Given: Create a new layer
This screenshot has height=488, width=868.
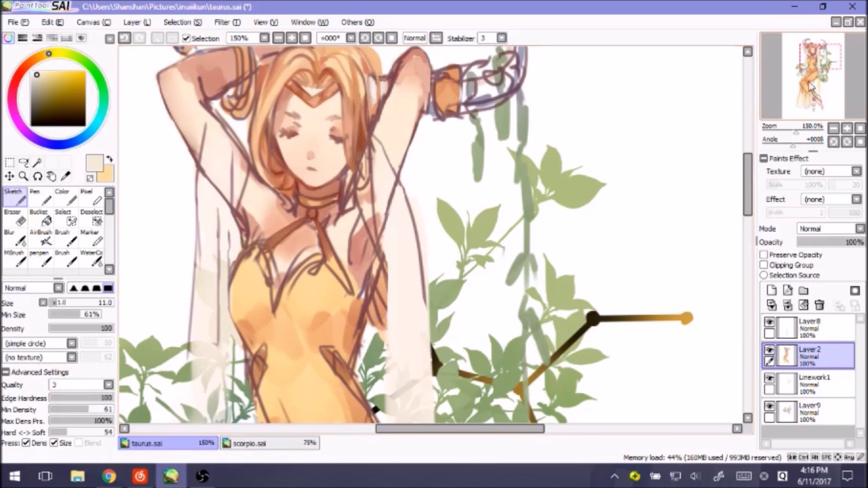Looking at the screenshot, I should (x=772, y=291).
